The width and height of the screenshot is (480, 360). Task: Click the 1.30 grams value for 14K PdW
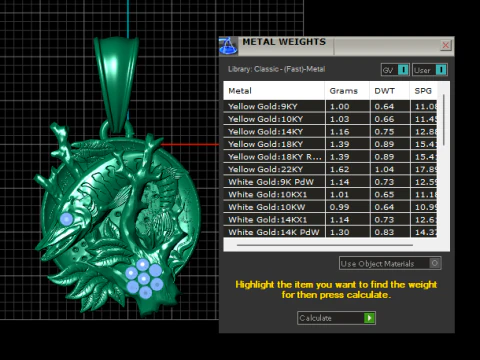coord(339,232)
